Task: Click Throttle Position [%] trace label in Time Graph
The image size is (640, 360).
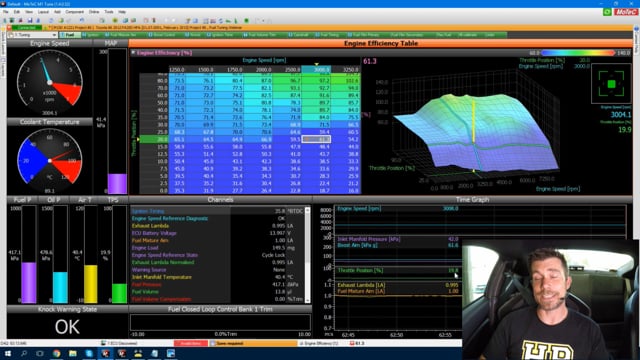Action: (360, 270)
